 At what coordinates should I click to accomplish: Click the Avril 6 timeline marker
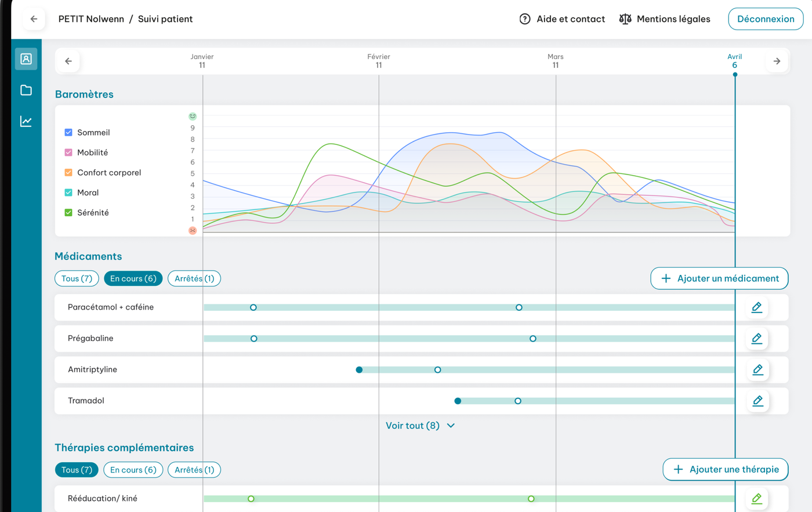point(735,61)
